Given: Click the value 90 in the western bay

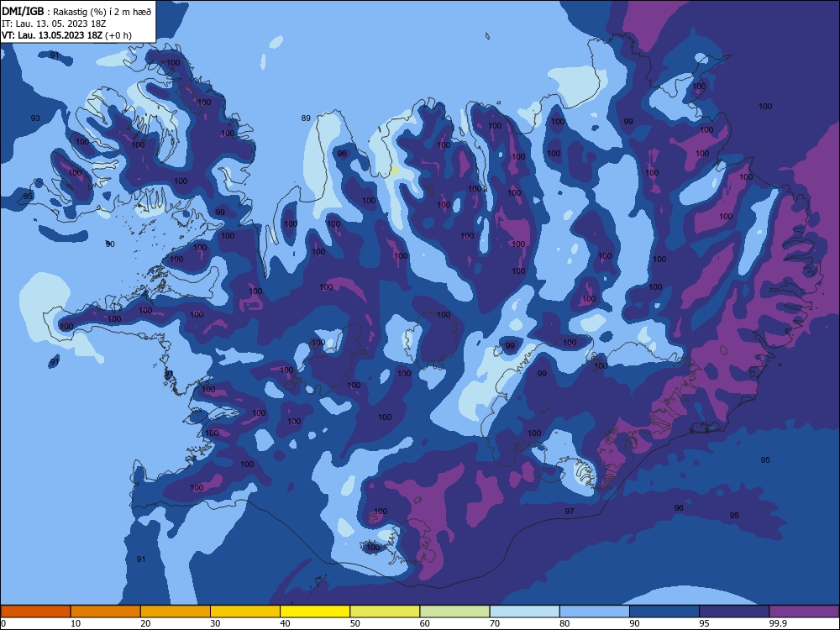Looking at the screenshot, I should click(x=110, y=244).
